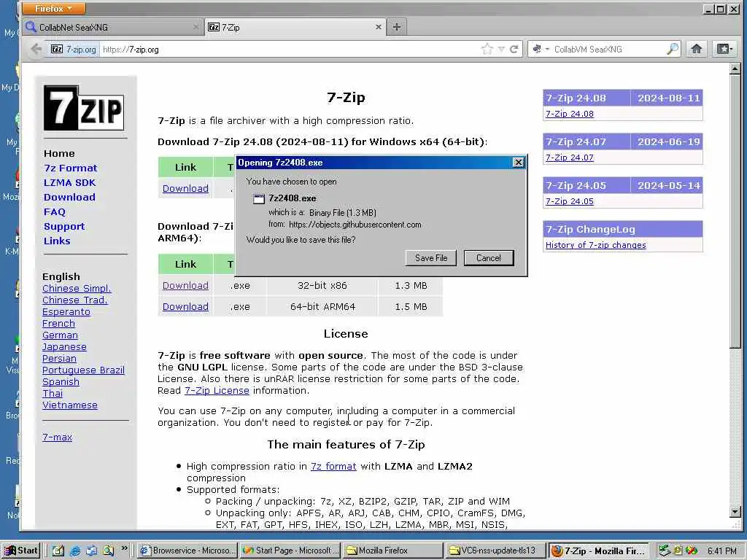The width and height of the screenshot is (747, 560).
Task: Click Download link for 64-bit ARM64
Action: click(185, 307)
